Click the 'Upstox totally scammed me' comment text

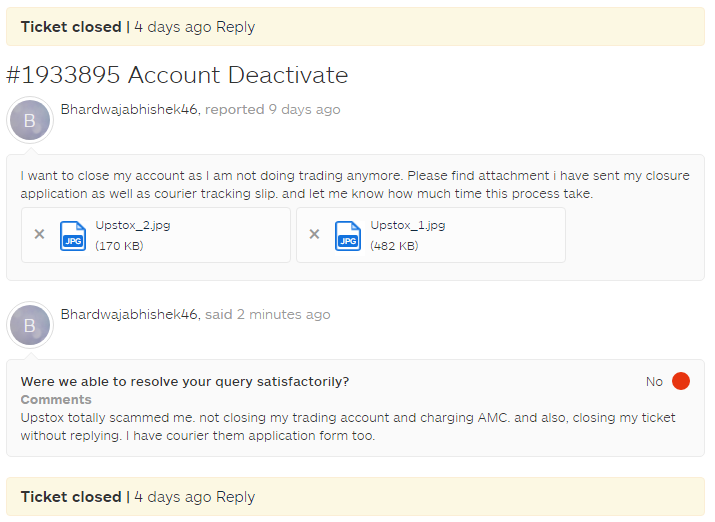pyautogui.click(x=348, y=427)
